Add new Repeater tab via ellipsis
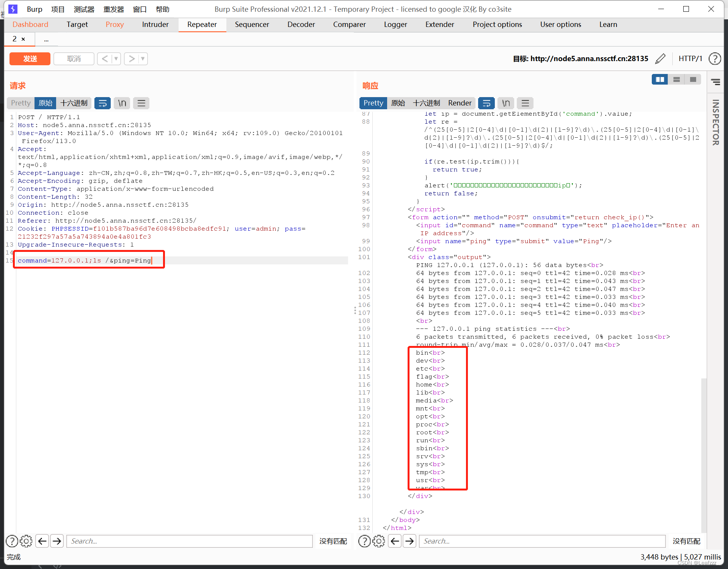Viewport: 728px width, 569px height. [46, 39]
